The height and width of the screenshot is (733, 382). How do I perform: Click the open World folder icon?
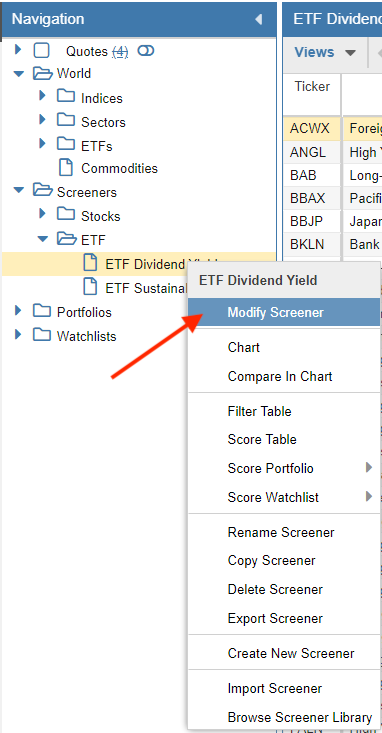pos(43,73)
